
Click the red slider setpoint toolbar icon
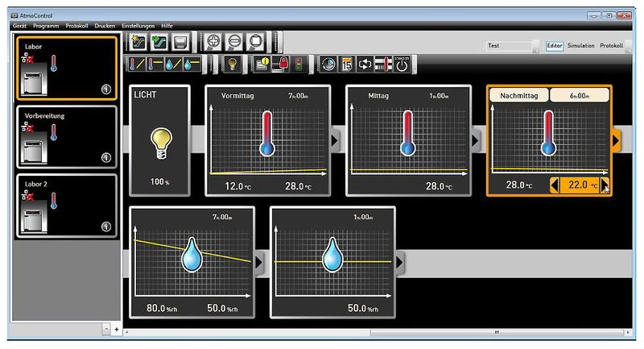383,64
